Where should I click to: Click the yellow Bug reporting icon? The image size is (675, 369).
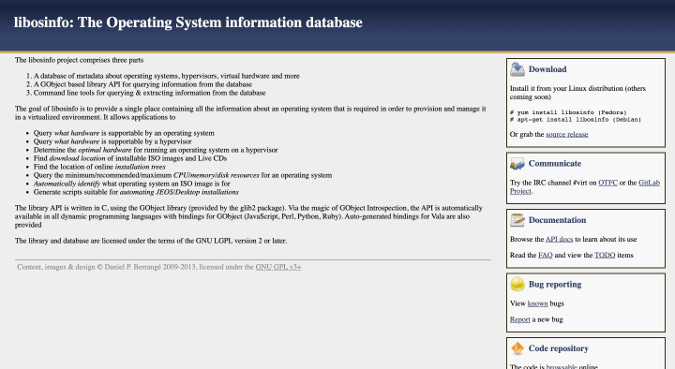pos(517,284)
